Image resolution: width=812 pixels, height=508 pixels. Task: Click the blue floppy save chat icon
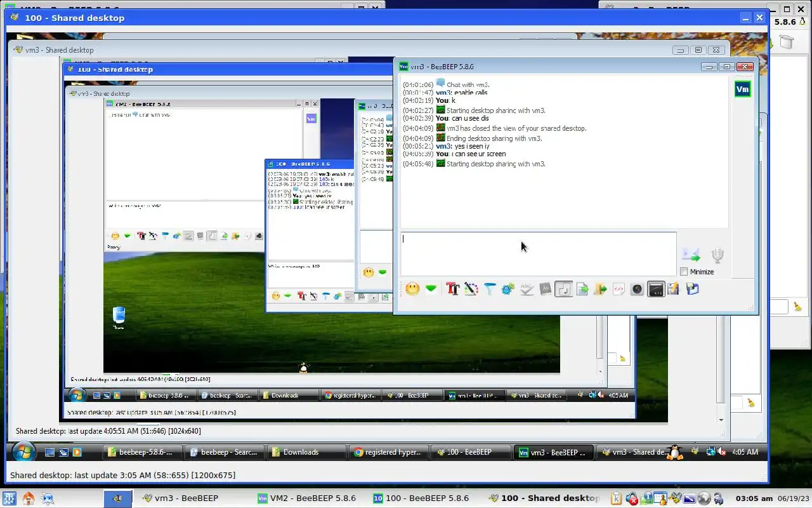click(x=692, y=289)
